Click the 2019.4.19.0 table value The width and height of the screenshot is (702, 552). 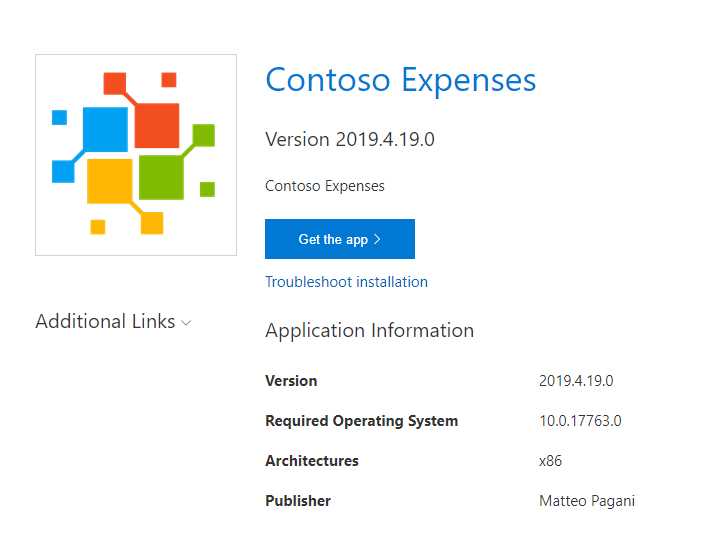[576, 381]
